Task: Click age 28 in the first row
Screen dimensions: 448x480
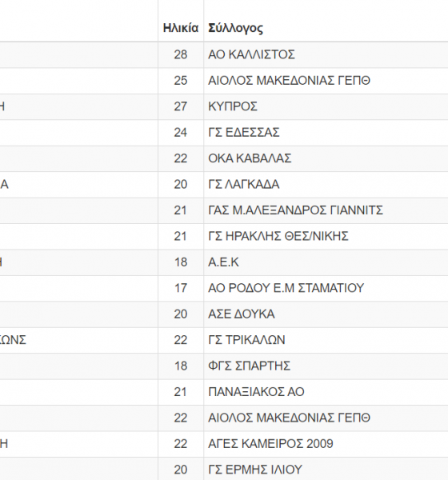Action: 181,54
